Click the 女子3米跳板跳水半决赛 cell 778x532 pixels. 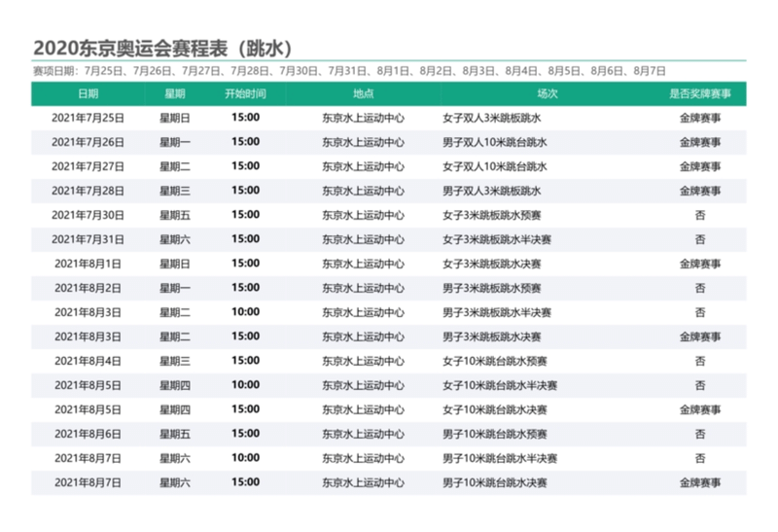click(496, 239)
